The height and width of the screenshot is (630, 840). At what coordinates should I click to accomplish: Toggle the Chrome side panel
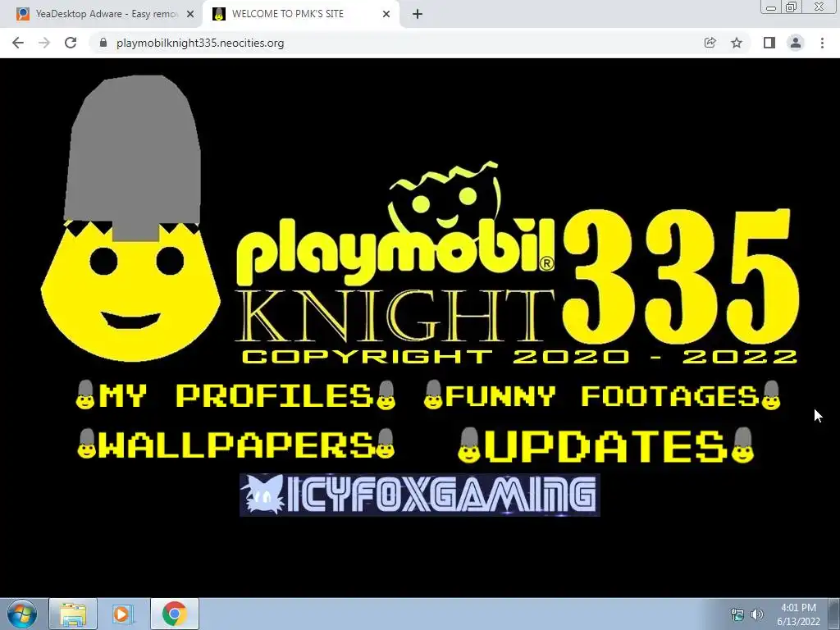(x=769, y=43)
